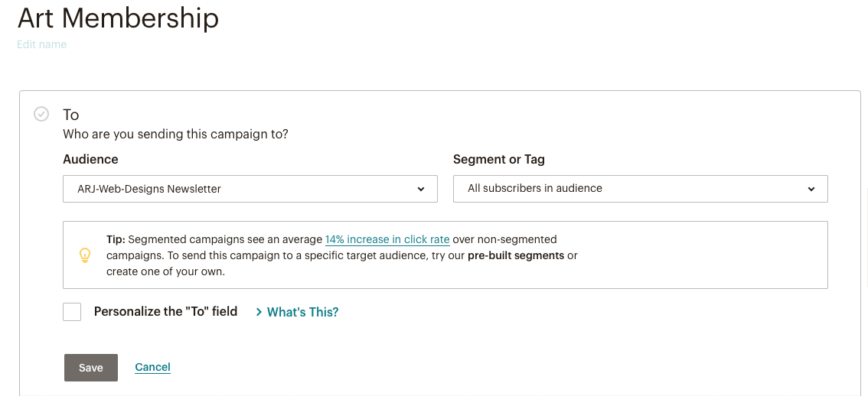This screenshot has height=396, width=868.
Task: Click "Edit name" under the campaign title
Action: coord(42,44)
